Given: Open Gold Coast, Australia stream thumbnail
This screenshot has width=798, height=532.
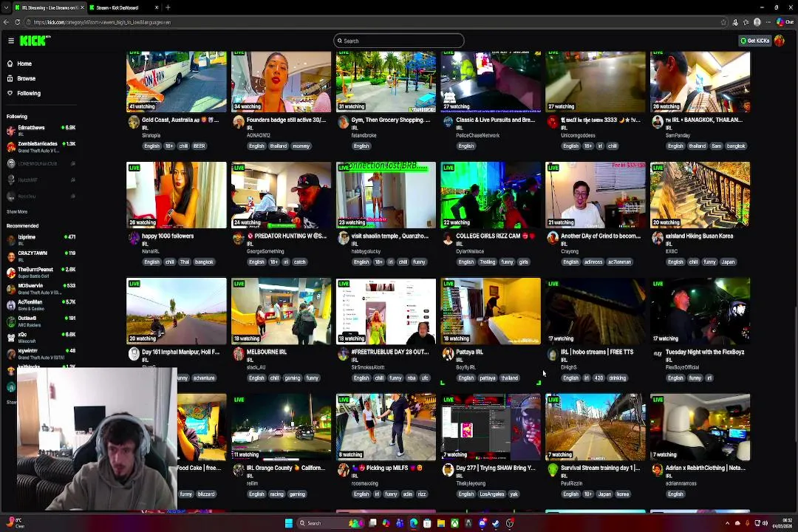Looking at the screenshot, I should click(177, 81).
